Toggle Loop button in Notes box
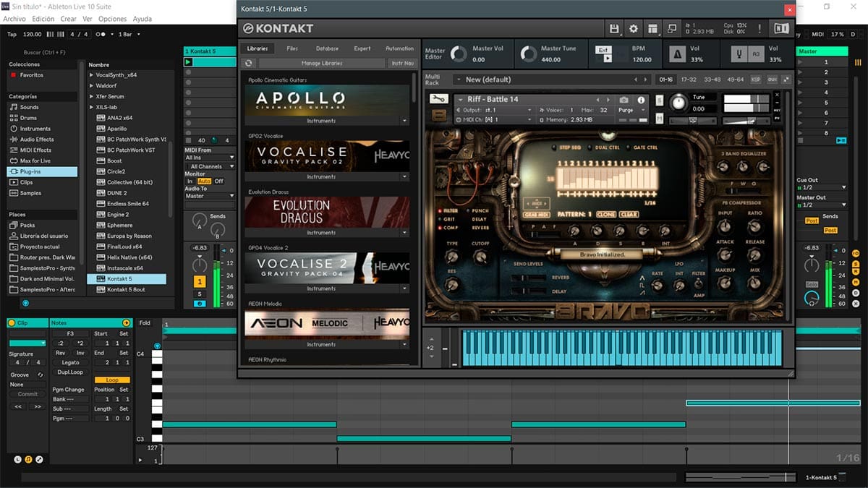This screenshot has width=868, height=488. click(x=112, y=380)
